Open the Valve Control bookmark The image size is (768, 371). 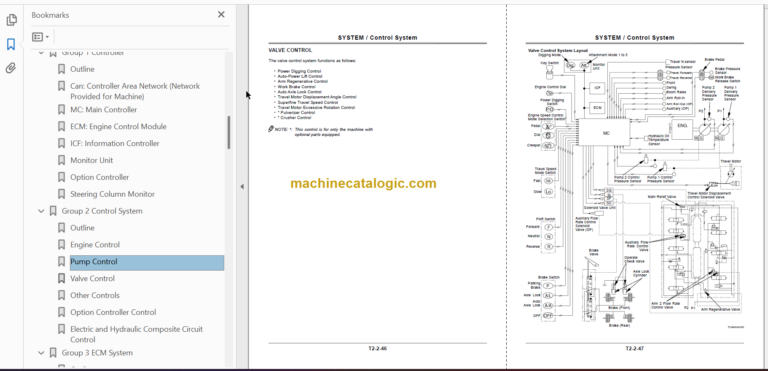(92, 278)
